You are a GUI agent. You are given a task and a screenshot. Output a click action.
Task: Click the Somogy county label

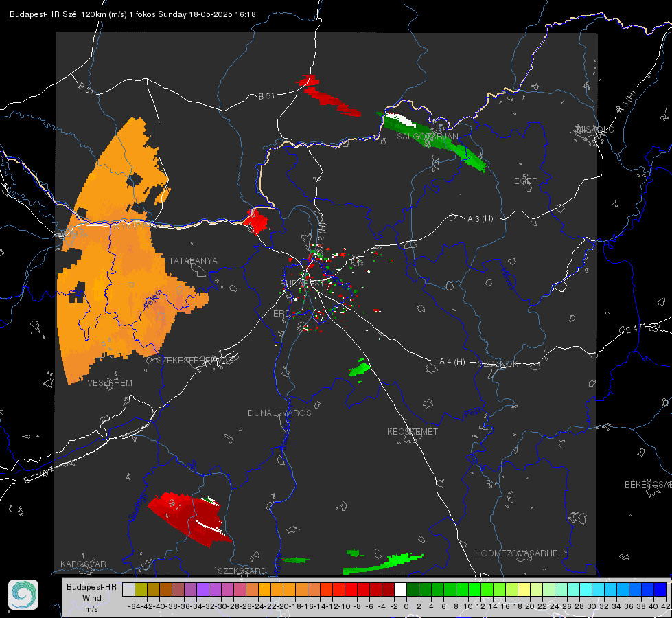coord(138,507)
